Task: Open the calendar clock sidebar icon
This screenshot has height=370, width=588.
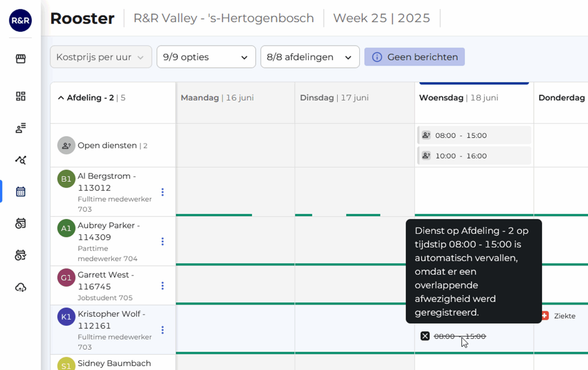Action: (x=20, y=223)
